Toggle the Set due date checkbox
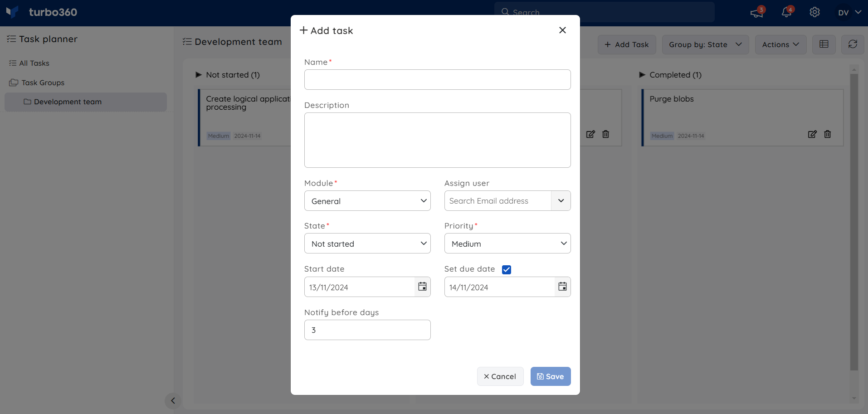Screen dimensions: 868x414 [x=507, y=270]
